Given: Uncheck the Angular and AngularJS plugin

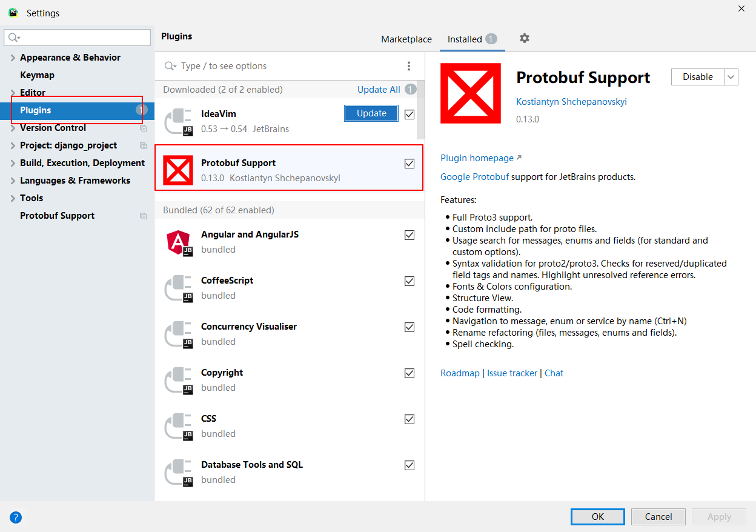Looking at the screenshot, I should [x=409, y=235].
